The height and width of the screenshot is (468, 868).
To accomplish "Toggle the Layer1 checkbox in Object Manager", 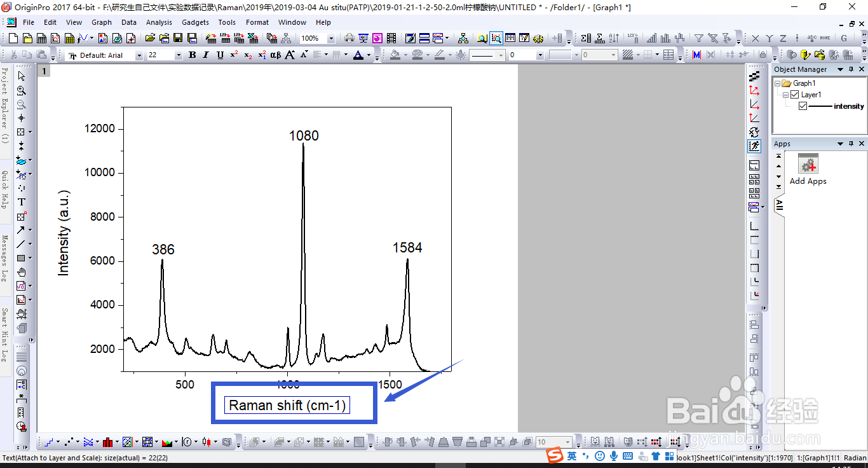I will pos(794,95).
